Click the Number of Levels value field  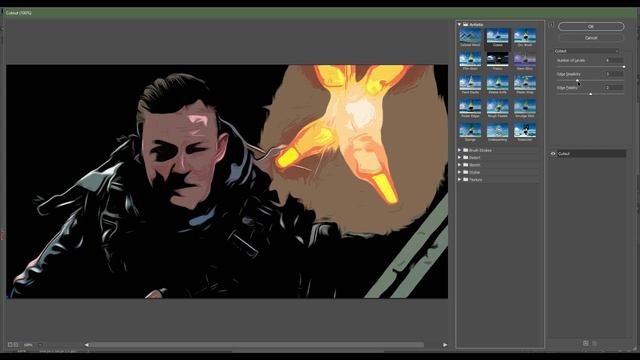coord(614,60)
